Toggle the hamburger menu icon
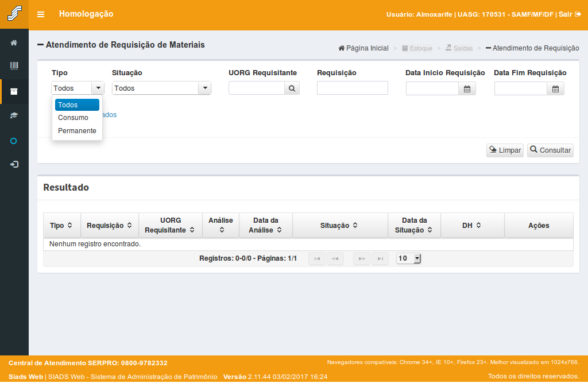 point(41,14)
